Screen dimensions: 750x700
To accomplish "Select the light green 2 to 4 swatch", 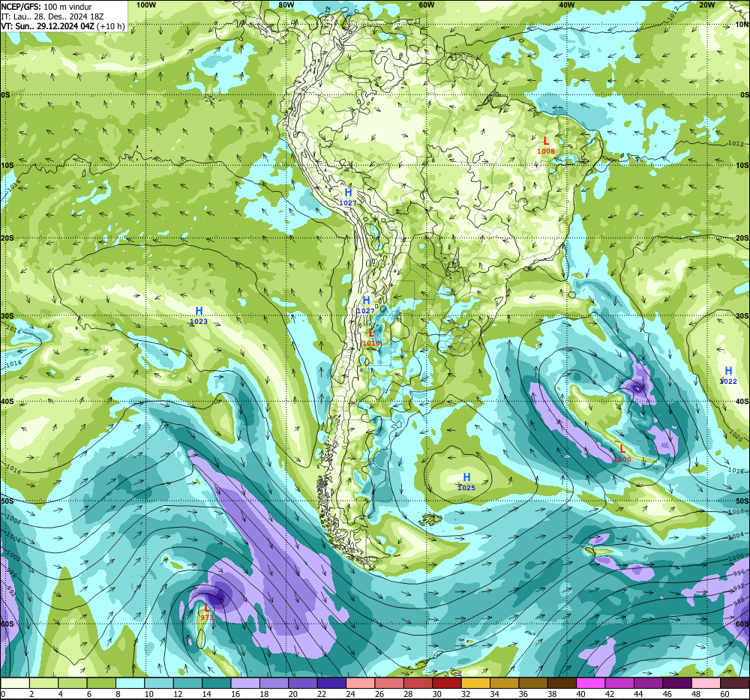I will (44, 684).
